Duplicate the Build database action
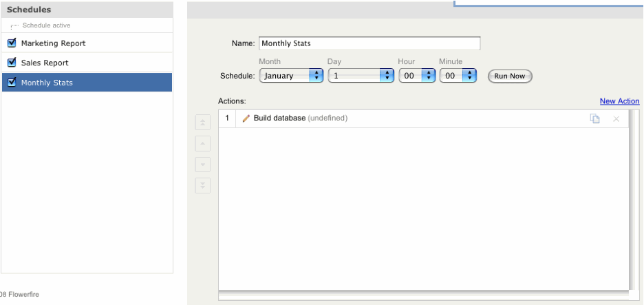This screenshot has width=644, height=305. pos(594,119)
